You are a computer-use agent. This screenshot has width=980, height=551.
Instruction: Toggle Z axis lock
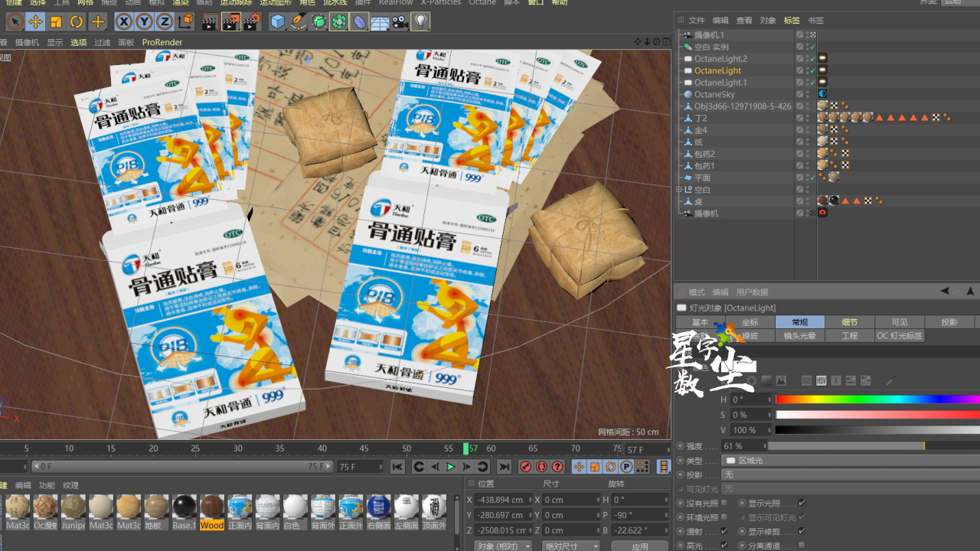(x=164, y=21)
